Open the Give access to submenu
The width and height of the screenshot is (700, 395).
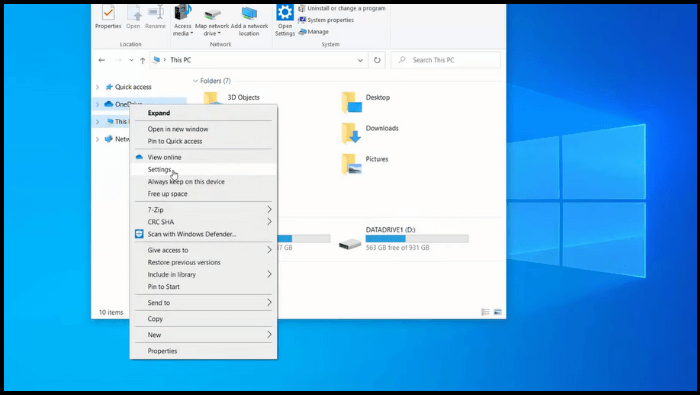203,250
